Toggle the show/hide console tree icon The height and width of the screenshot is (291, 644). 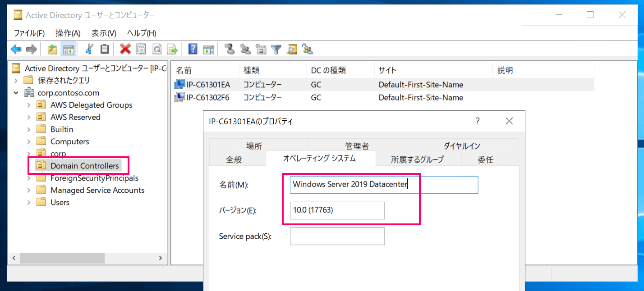click(x=69, y=49)
